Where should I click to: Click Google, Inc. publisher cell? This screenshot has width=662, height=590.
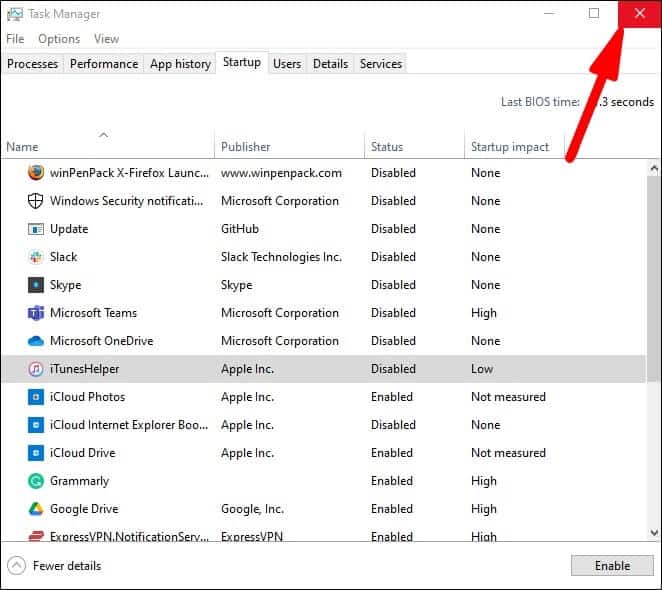point(252,509)
